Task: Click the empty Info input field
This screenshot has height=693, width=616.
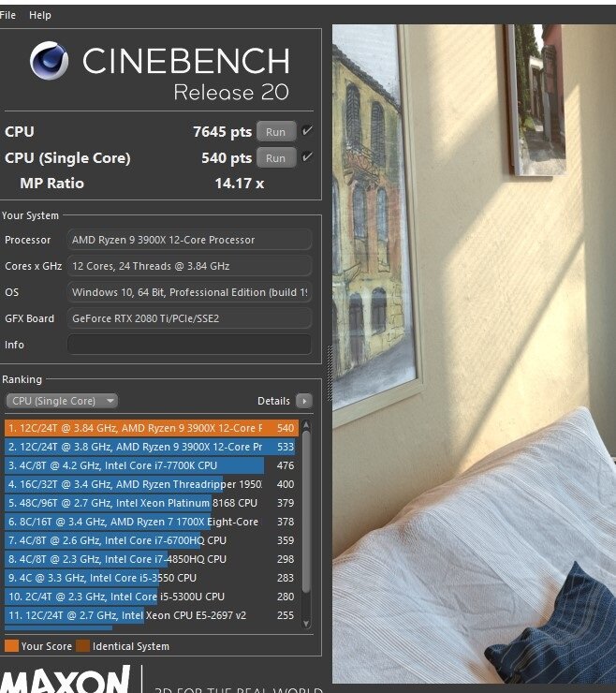Action: pos(189,345)
